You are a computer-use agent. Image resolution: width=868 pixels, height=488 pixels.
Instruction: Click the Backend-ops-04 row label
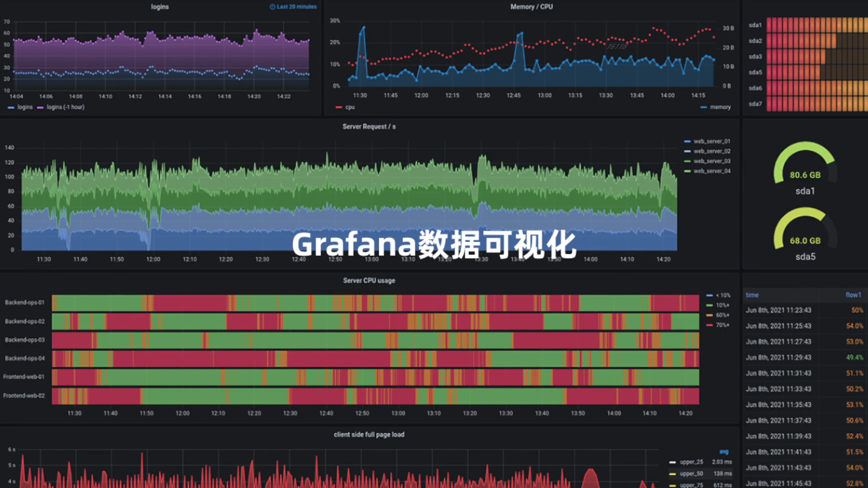pyautogui.click(x=25, y=359)
